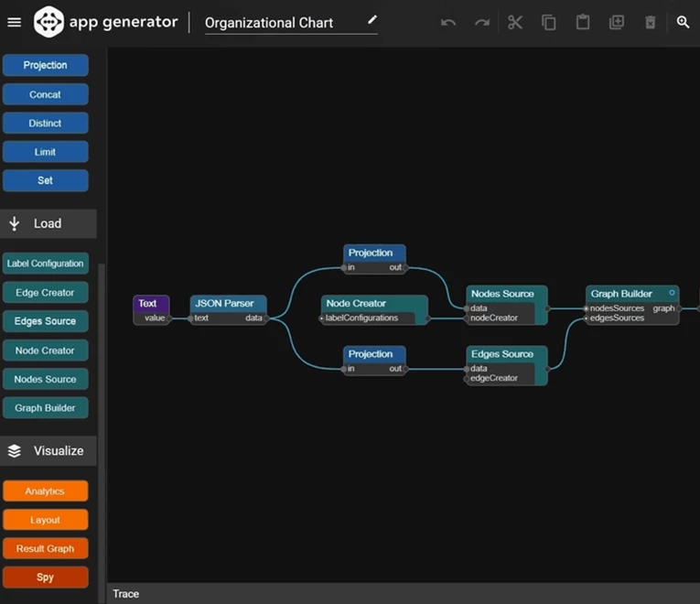Viewport: 700px width, 604px height.
Task: Click the trash delete icon
Action: [x=650, y=22]
